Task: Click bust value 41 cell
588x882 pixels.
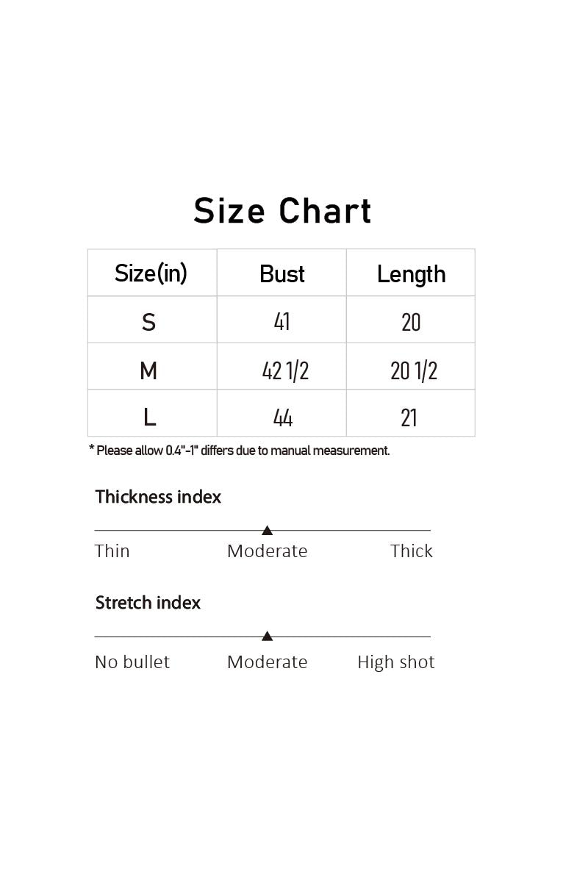Action: point(282,320)
